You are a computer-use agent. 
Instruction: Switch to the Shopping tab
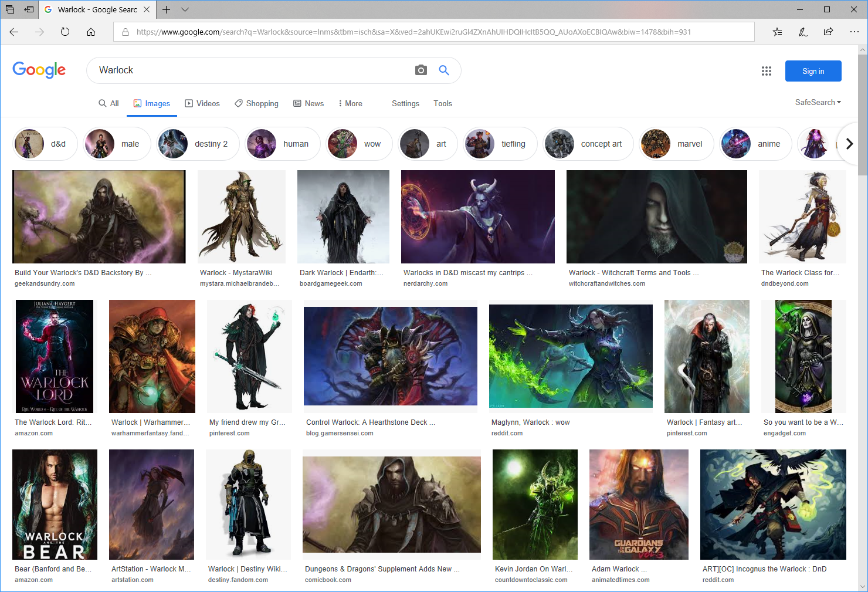tap(256, 103)
